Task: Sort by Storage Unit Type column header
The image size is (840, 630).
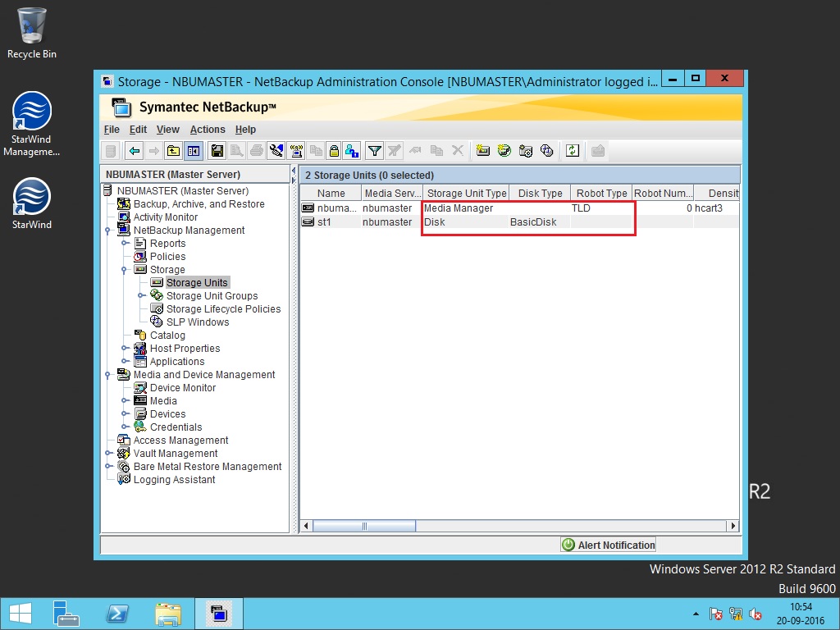Action: 467,194
